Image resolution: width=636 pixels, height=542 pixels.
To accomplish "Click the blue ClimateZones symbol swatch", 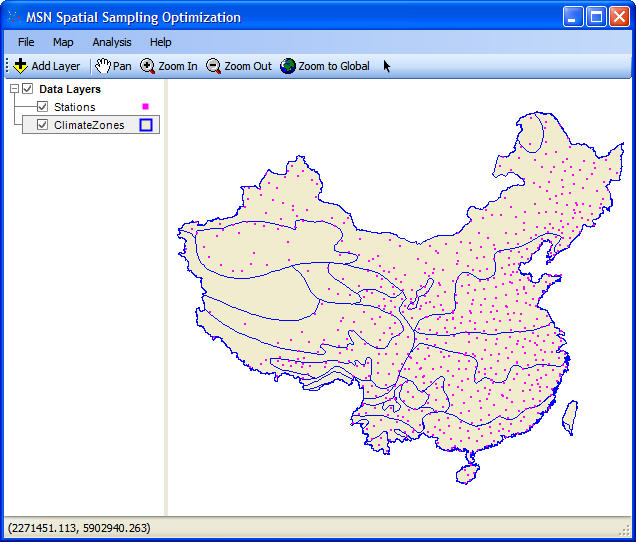I will 146,125.
